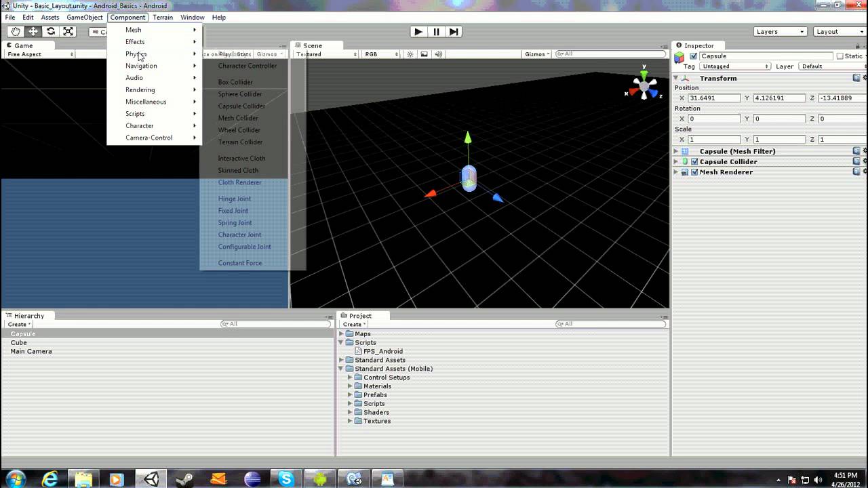The height and width of the screenshot is (488, 868).
Task: Open the Scene view Gizmos dropdown
Action: (537, 54)
